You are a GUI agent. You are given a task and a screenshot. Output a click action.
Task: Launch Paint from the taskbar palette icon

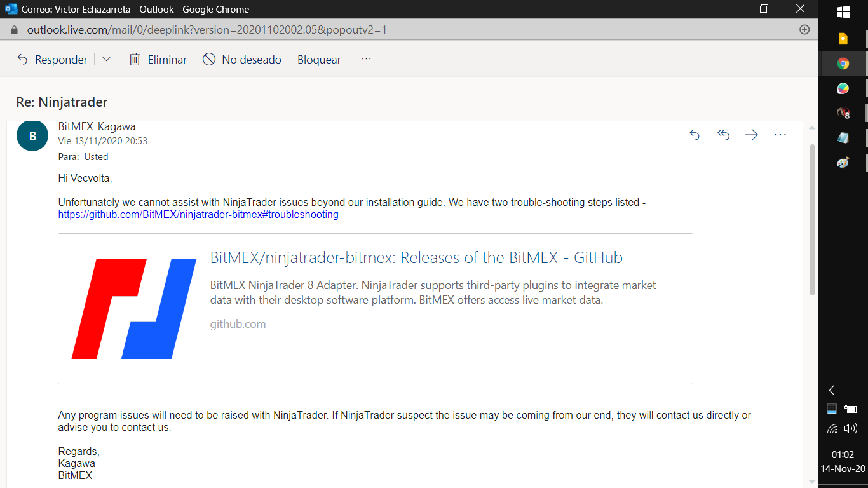(843, 163)
